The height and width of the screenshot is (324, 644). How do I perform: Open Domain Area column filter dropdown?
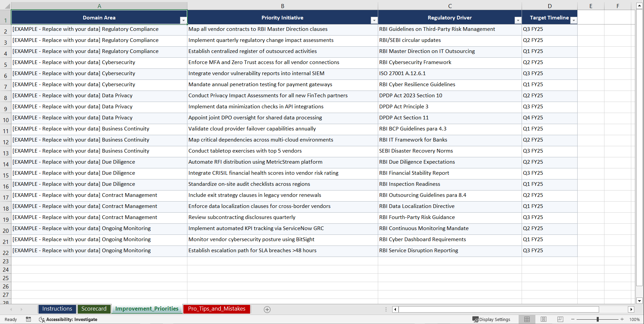pos(183,20)
